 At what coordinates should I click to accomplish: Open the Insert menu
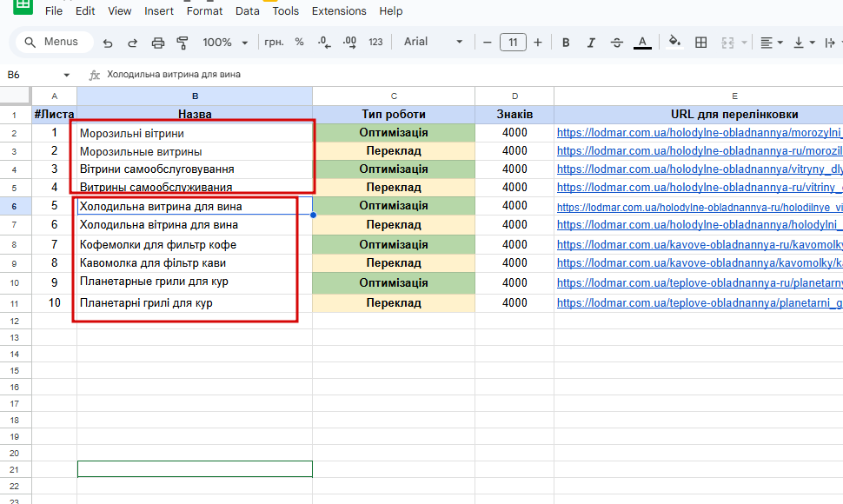(158, 10)
